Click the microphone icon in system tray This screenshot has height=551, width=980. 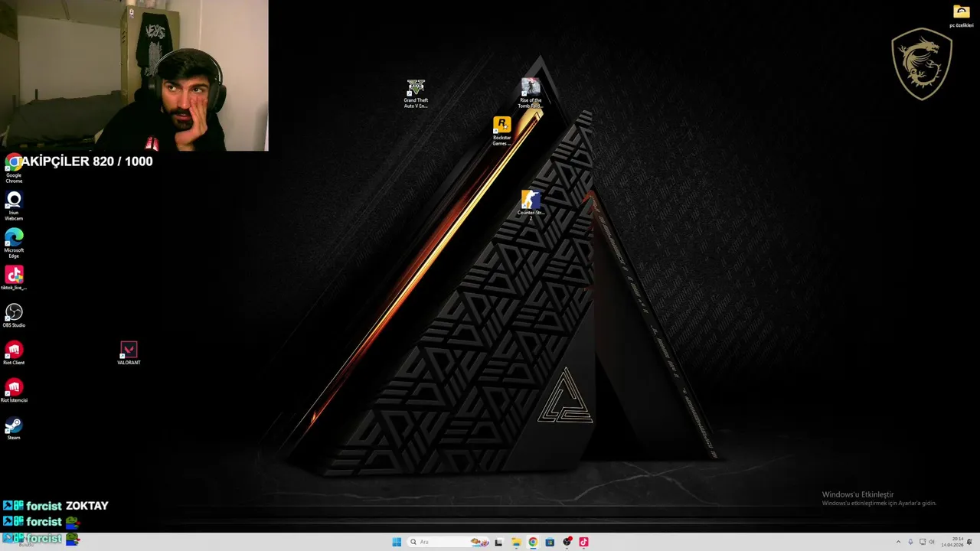click(910, 542)
